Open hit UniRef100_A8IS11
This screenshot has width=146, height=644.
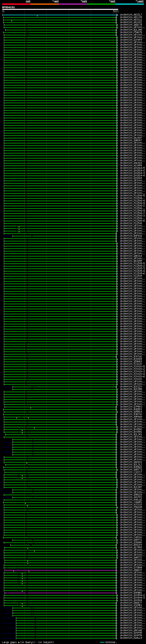[x=131, y=20]
